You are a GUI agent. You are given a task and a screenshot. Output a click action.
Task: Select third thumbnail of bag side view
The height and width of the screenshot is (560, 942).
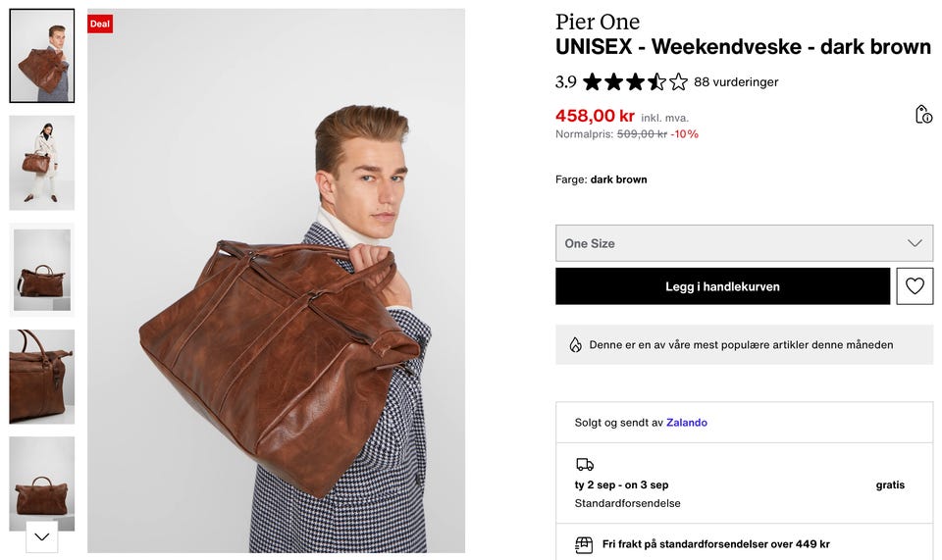pyautogui.click(x=42, y=270)
